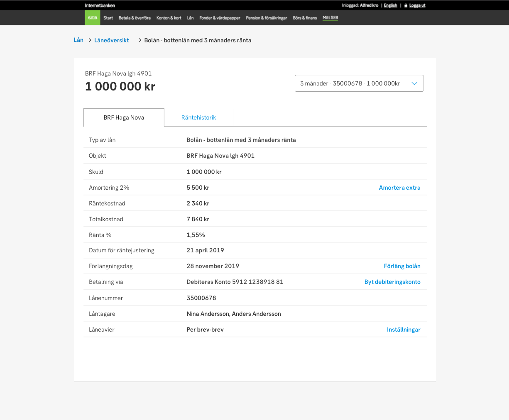Open Inställningar for Låneavier
The width and height of the screenshot is (509, 420).
(x=404, y=329)
